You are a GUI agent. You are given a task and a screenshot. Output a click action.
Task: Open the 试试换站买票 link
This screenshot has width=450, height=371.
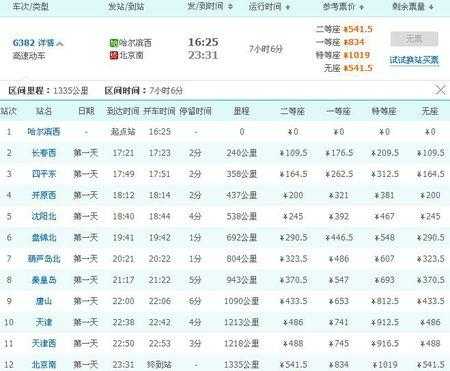click(414, 60)
